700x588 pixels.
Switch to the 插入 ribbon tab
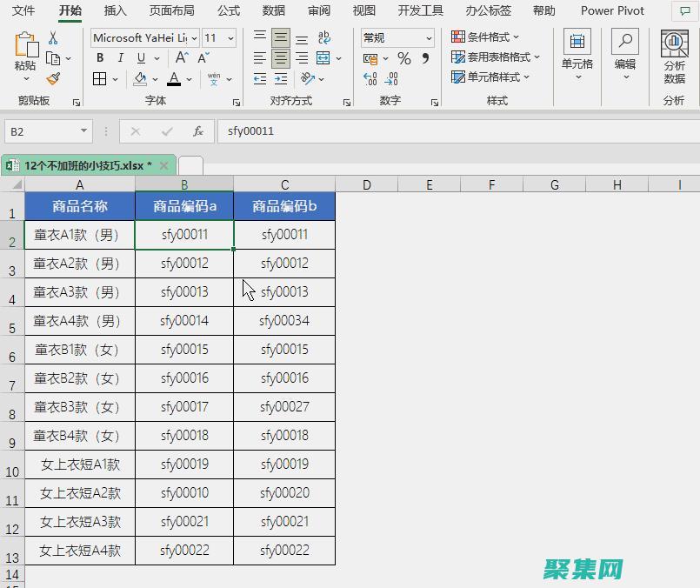pyautogui.click(x=118, y=10)
